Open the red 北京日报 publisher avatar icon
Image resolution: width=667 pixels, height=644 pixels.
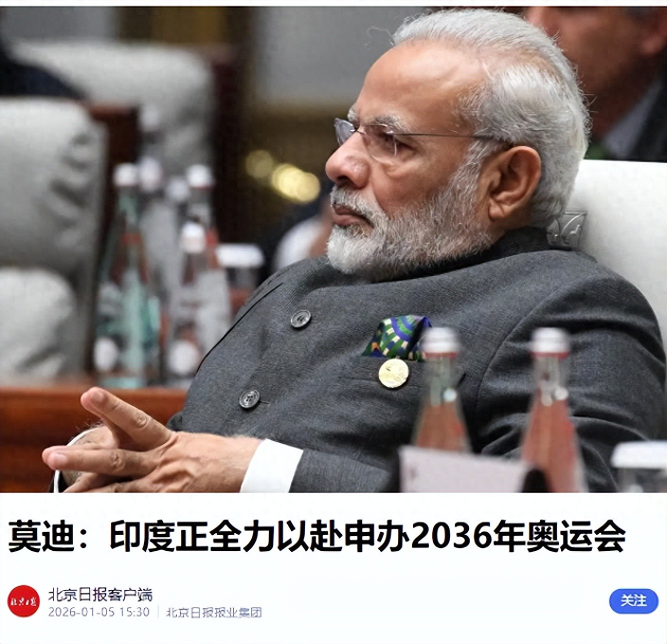tap(23, 600)
